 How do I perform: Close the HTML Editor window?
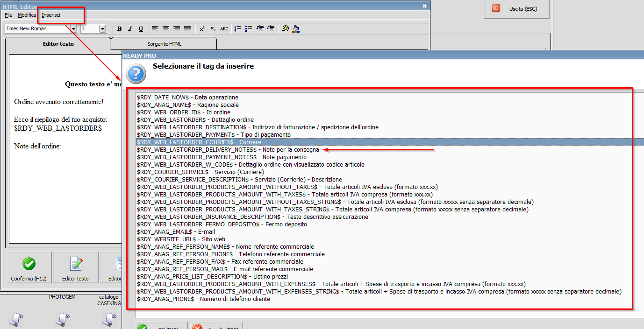point(424,6)
